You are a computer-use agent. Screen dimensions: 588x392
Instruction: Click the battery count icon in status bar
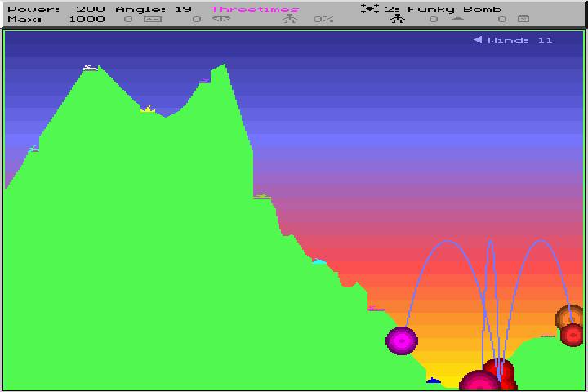(x=153, y=19)
